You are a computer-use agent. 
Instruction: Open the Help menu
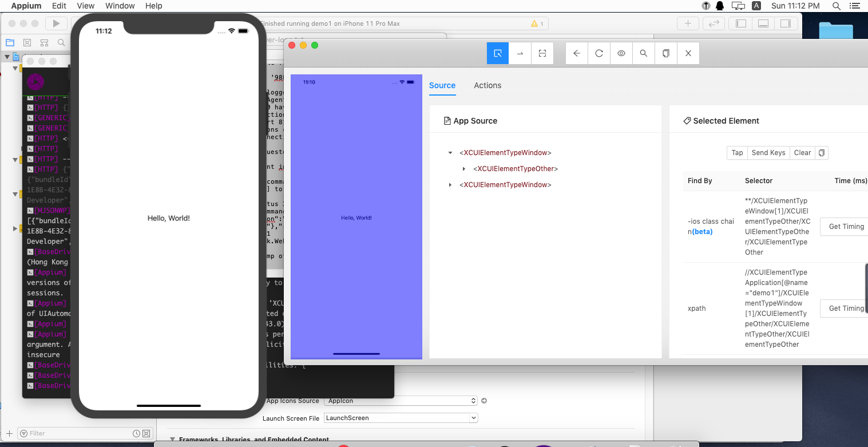[154, 6]
